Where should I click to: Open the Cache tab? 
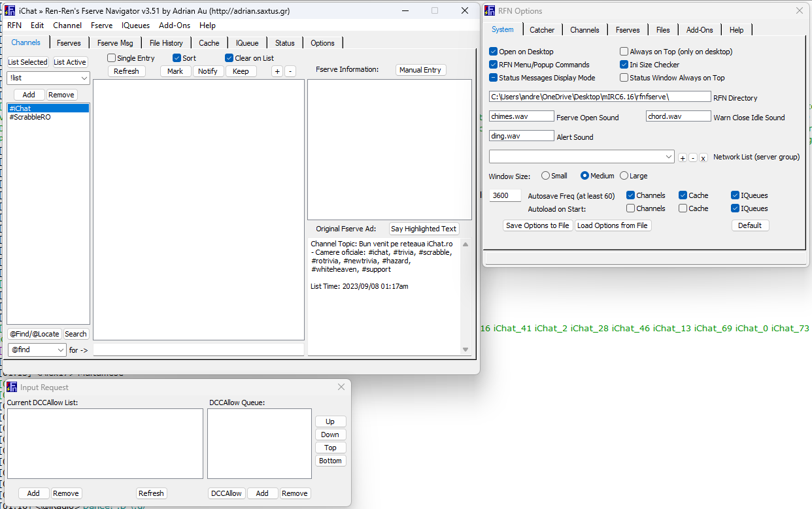coord(209,43)
